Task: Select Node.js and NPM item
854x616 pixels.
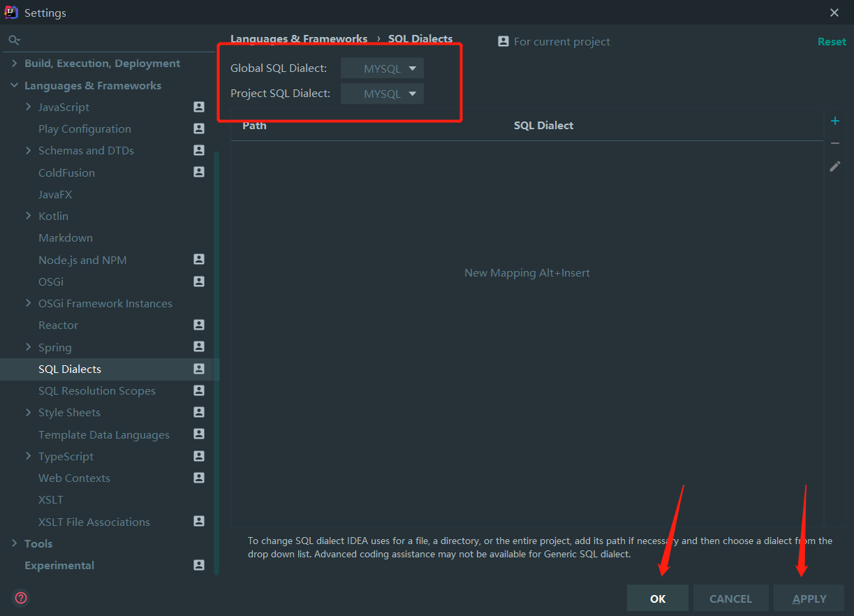Action: (82, 260)
